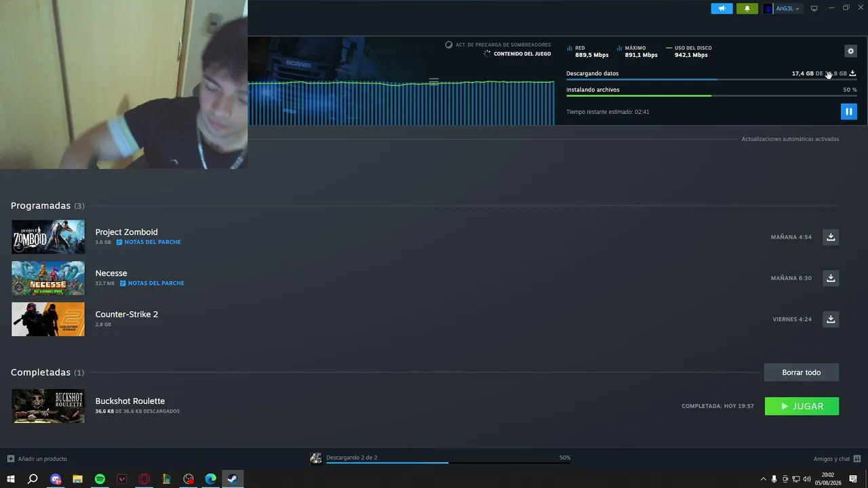Click 'Tiempo restante estimado' text

[608, 112]
